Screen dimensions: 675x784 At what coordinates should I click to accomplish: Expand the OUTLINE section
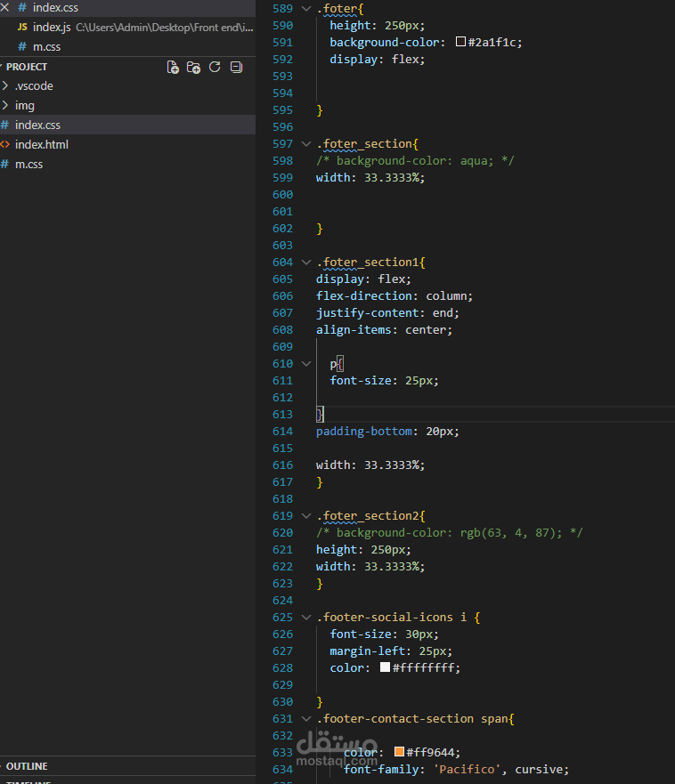27,766
